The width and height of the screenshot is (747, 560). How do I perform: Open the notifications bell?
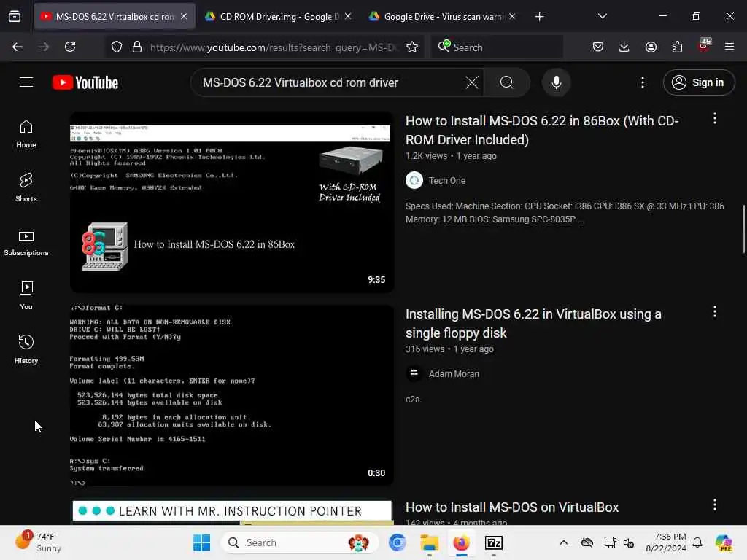(x=697, y=542)
